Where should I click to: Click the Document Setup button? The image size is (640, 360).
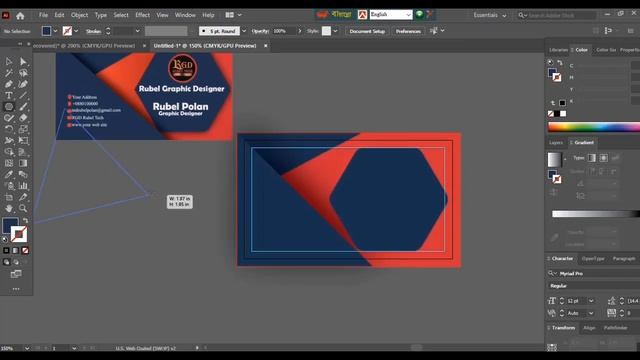[367, 31]
